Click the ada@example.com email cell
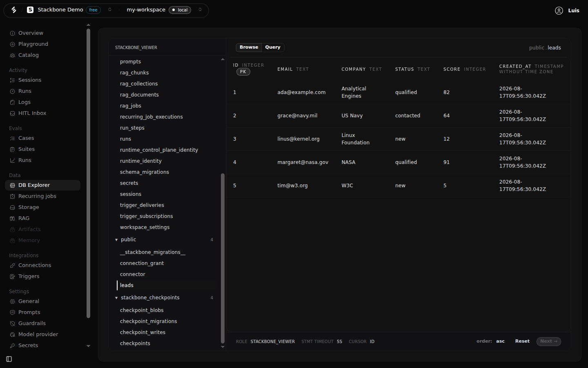588x368 pixels. click(x=301, y=92)
